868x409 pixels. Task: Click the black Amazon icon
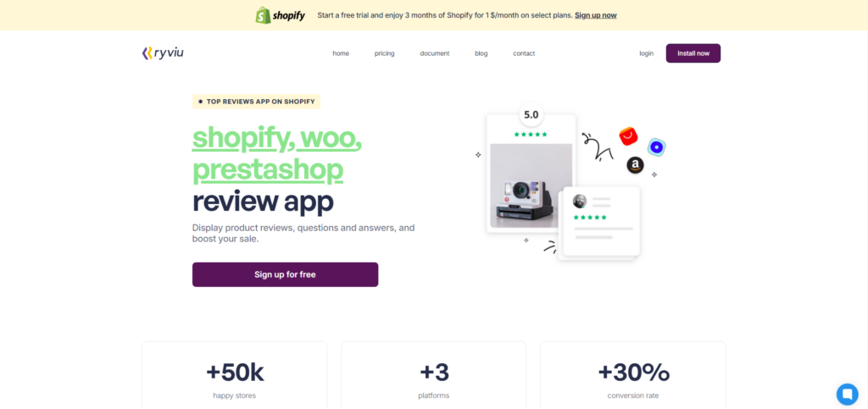coord(635,165)
